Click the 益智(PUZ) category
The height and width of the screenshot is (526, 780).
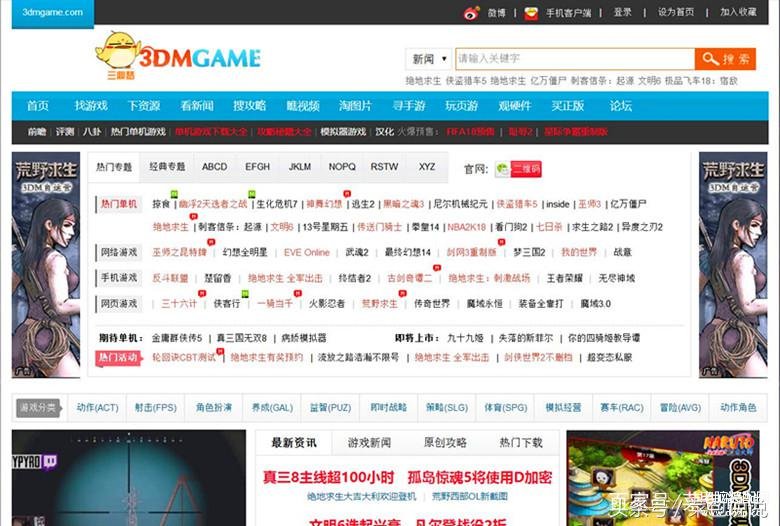pyautogui.click(x=330, y=408)
